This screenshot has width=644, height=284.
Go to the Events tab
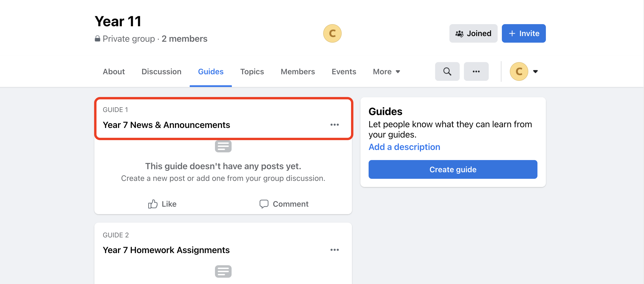point(344,71)
